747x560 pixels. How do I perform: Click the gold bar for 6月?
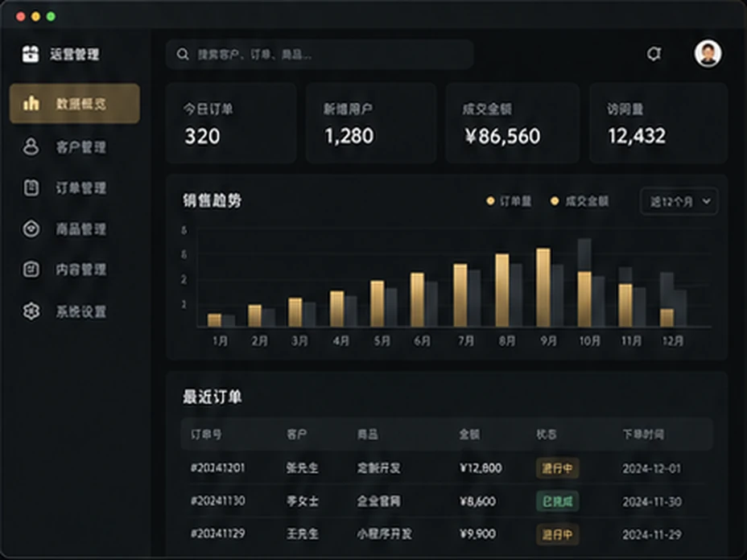417,299
